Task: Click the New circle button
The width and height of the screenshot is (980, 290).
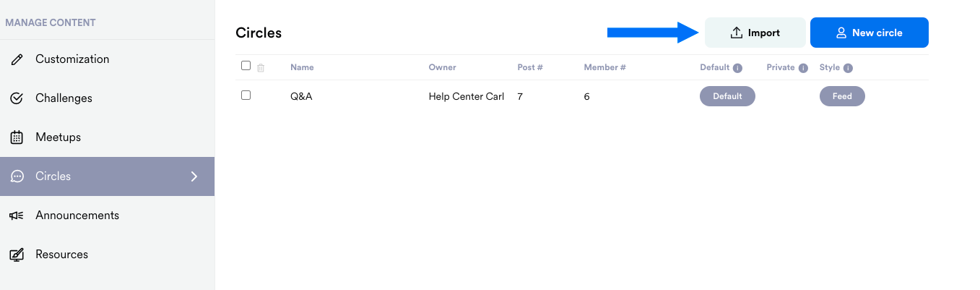Action: 869,33
